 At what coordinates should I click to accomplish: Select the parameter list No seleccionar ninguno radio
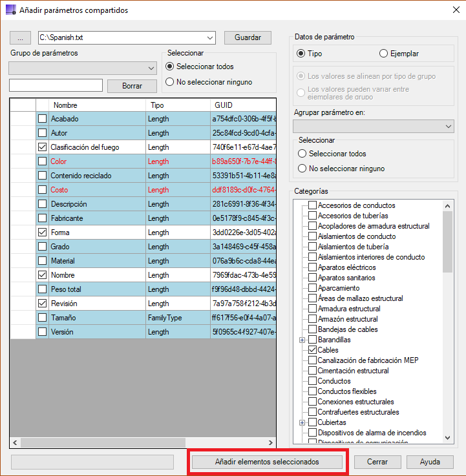click(169, 81)
